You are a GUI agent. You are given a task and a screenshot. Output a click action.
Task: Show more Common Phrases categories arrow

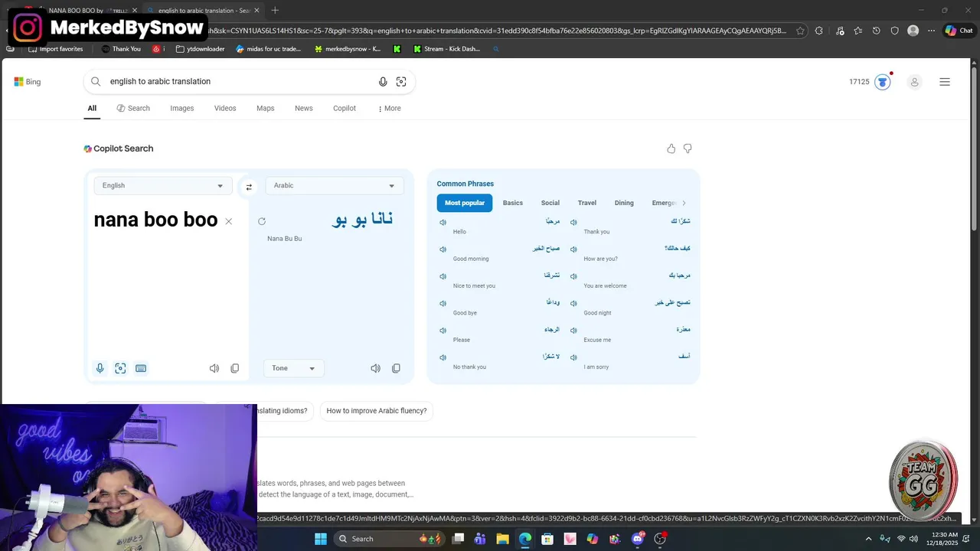684,203
